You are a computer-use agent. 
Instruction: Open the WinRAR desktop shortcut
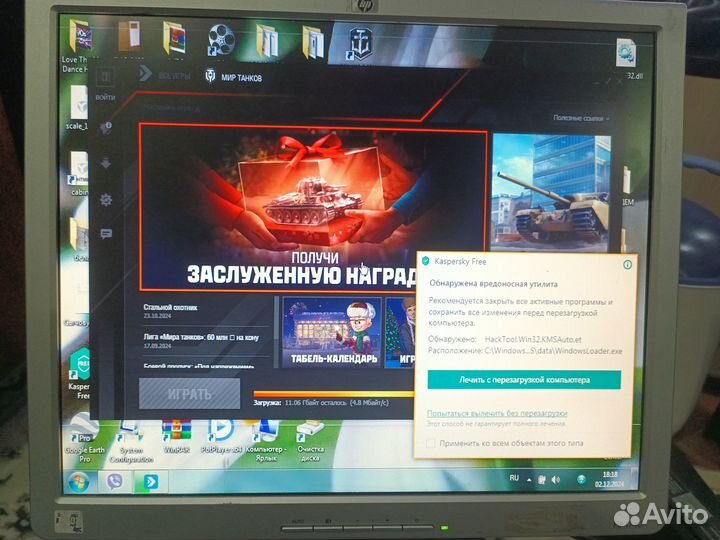[x=176, y=437]
